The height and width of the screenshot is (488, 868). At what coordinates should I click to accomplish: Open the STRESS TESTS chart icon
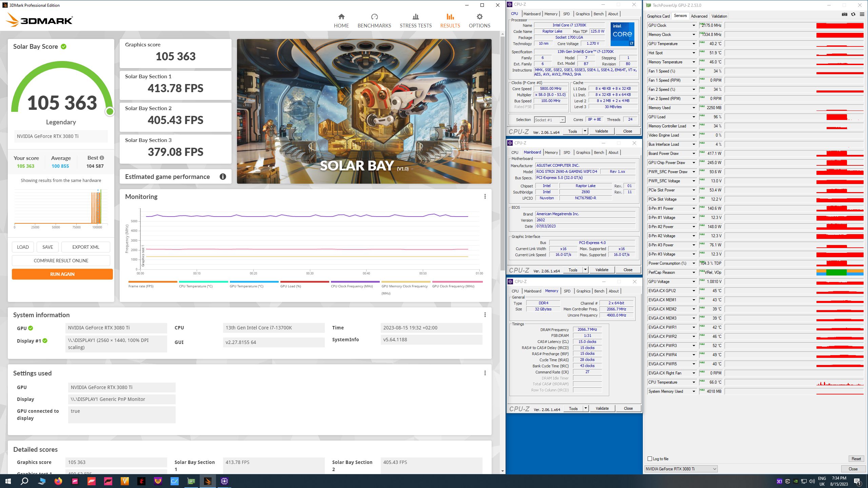(x=416, y=17)
